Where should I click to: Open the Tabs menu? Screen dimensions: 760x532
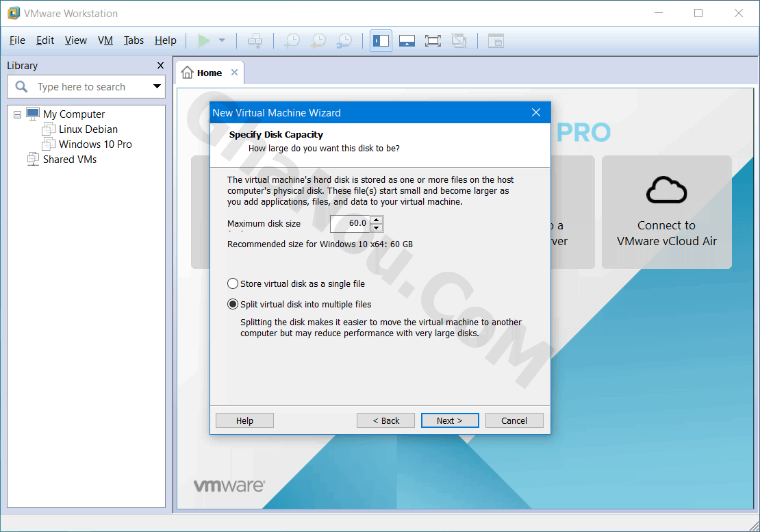click(134, 40)
